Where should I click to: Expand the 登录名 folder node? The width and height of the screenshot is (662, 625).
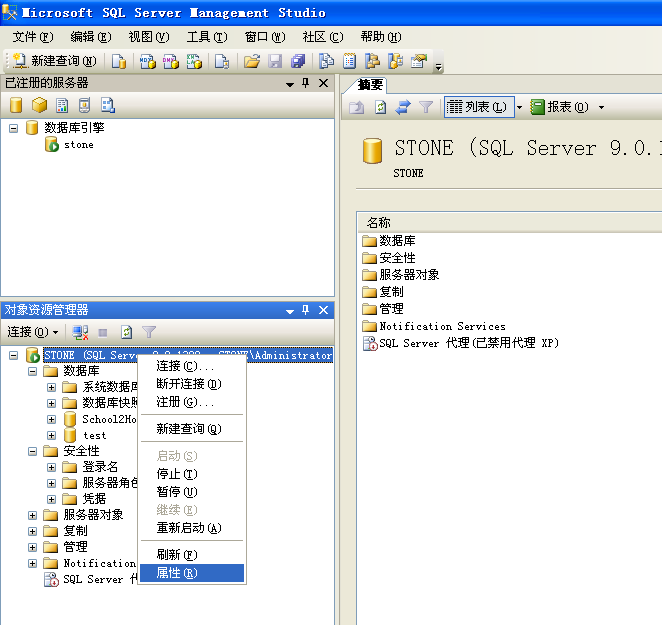click(52, 467)
